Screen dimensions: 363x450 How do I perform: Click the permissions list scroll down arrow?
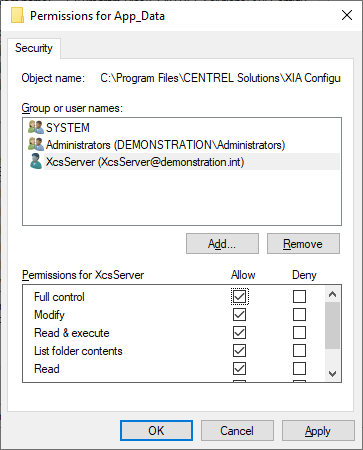pos(332,374)
